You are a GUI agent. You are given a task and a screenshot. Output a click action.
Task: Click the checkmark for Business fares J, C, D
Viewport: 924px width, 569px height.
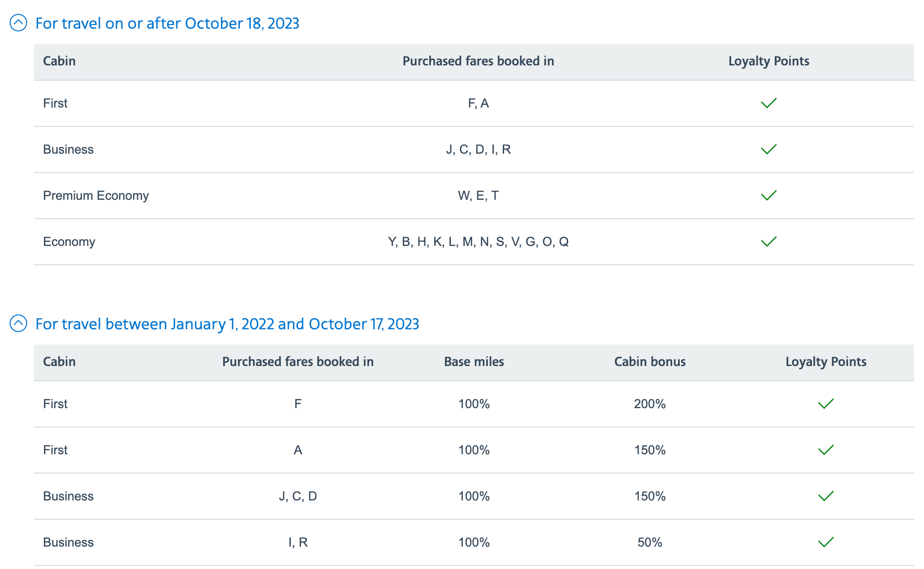825,496
